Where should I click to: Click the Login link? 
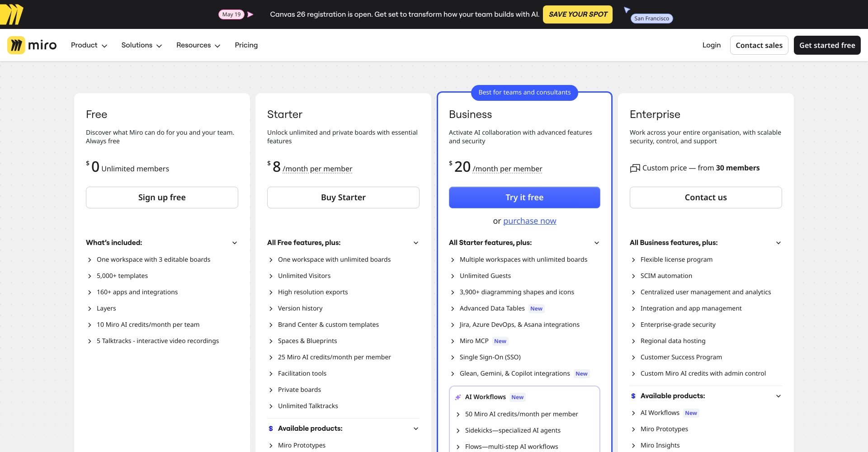(711, 45)
